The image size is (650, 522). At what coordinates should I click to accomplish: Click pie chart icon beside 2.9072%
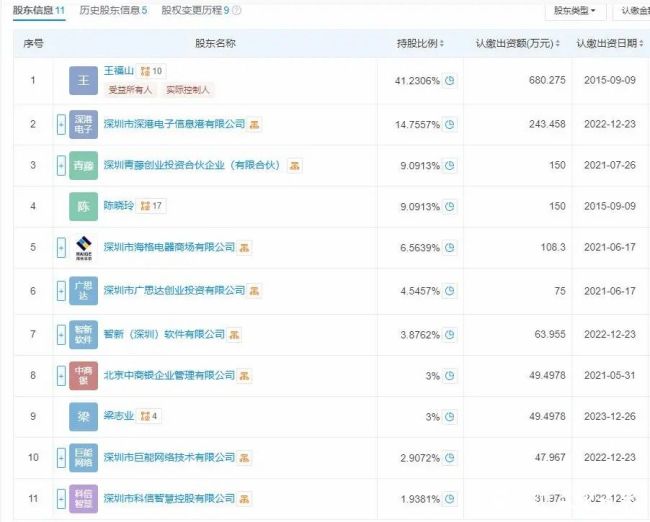[450, 458]
